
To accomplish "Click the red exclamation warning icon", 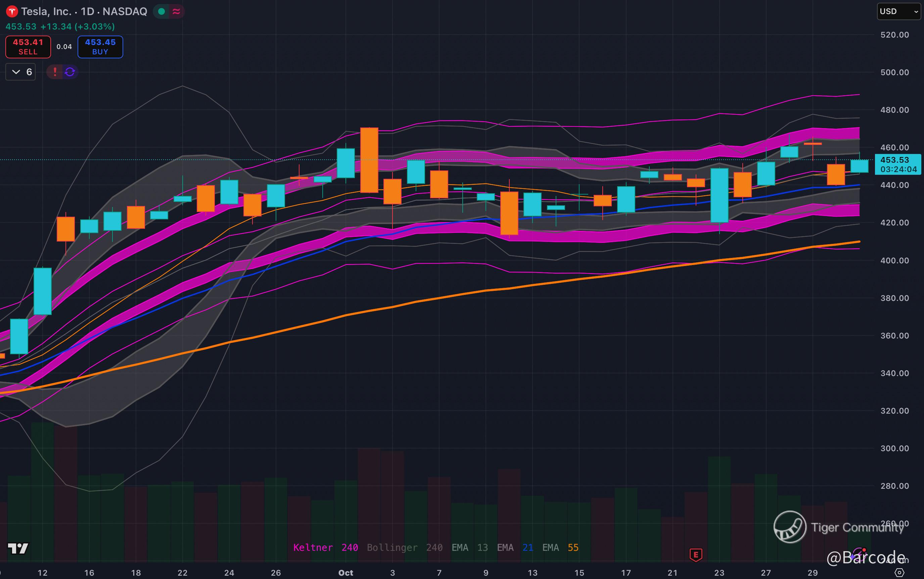I will [55, 72].
